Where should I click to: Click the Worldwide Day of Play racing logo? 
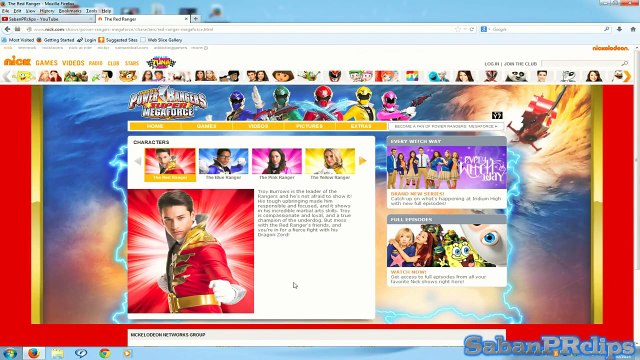click(161, 62)
